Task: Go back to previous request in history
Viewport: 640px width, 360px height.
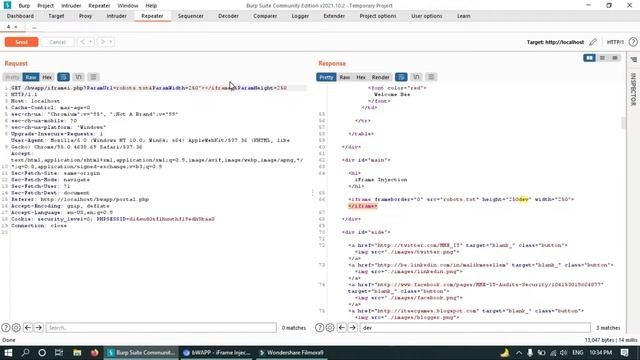Action: (x=82, y=42)
